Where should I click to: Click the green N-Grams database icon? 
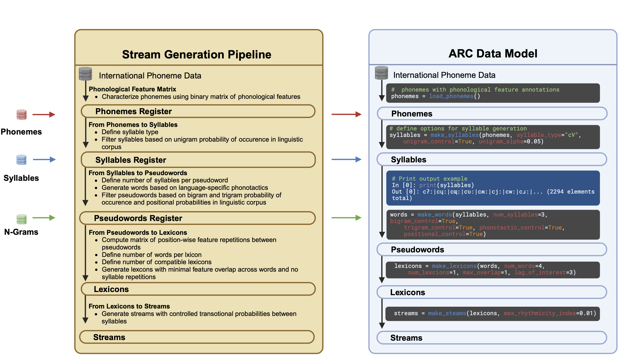(x=22, y=219)
